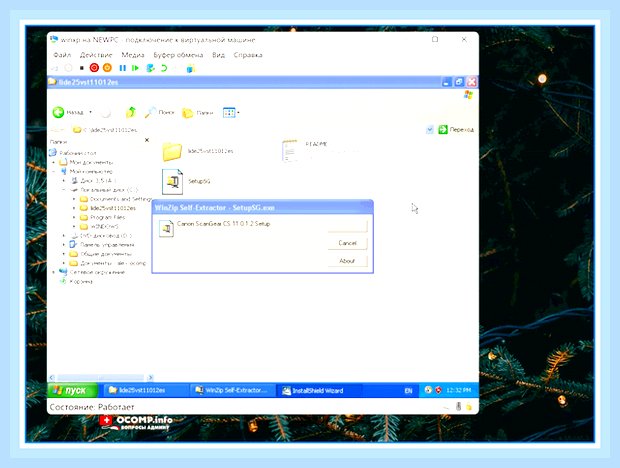The height and width of the screenshot is (468, 620).
Task: Expand WINDOWS folder node
Action: click(x=74, y=226)
